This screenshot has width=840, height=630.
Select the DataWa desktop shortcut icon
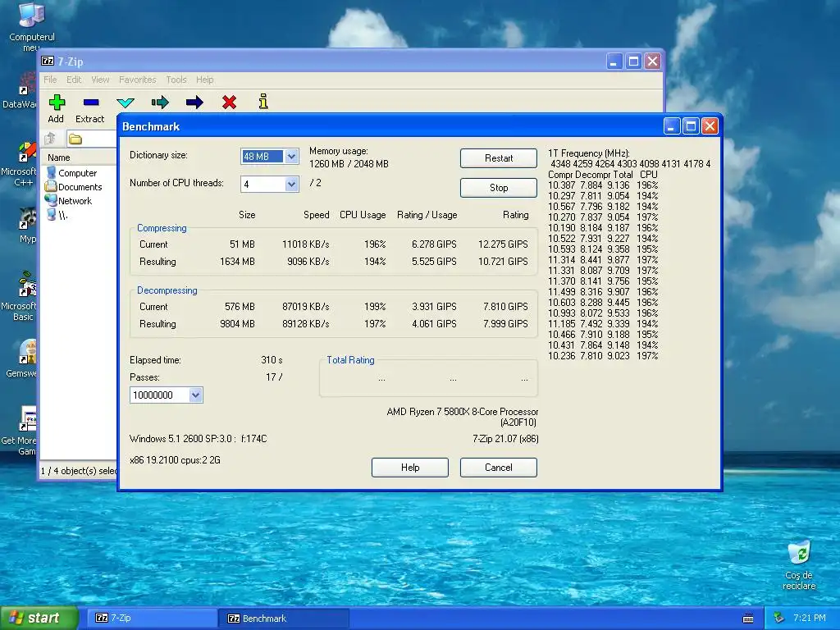point(20,91)
